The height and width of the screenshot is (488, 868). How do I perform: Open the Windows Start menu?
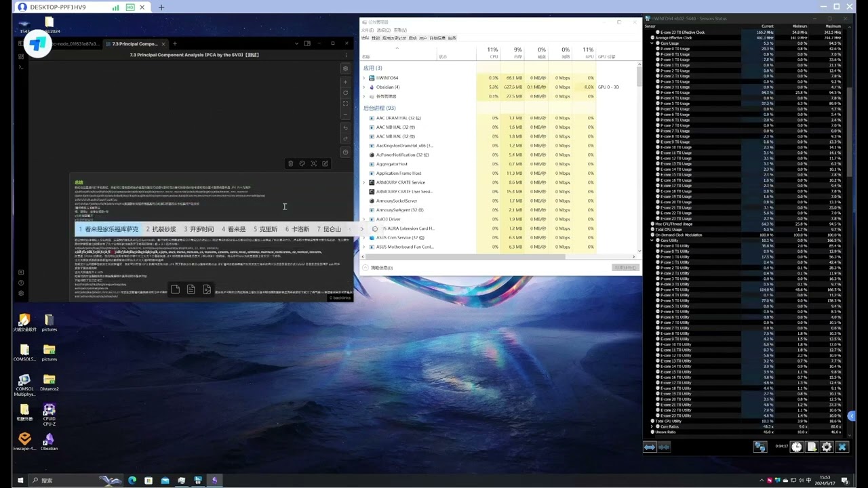20,481
